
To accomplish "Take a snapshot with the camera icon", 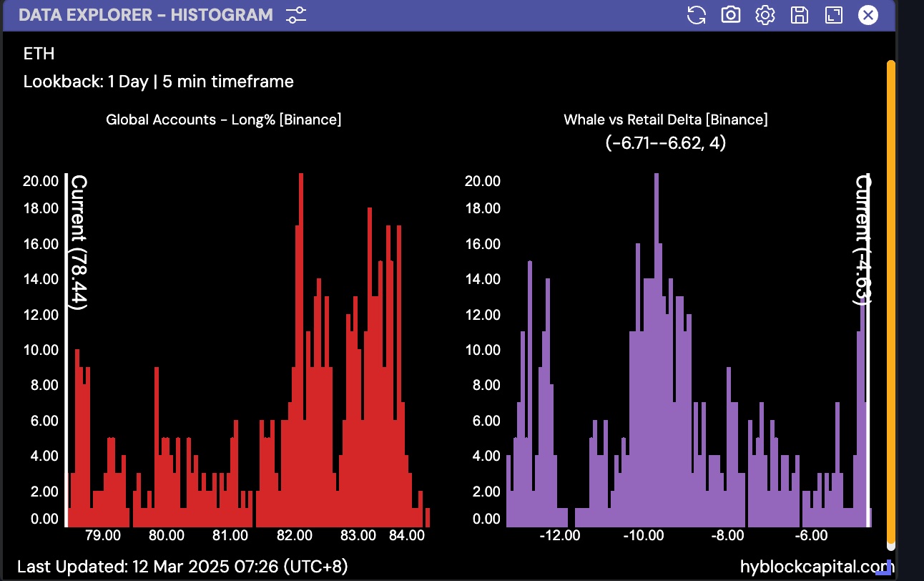I will 730,15.
